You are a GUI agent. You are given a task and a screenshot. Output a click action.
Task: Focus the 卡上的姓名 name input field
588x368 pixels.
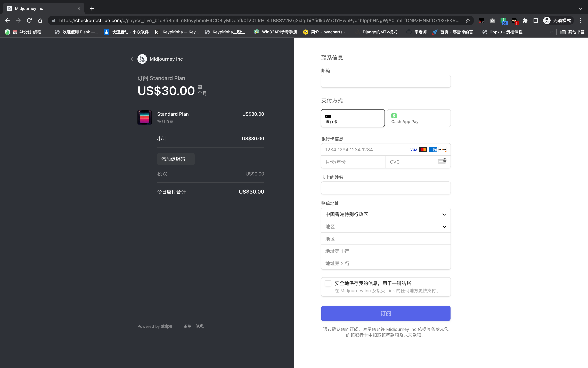(x=386, y=188)
